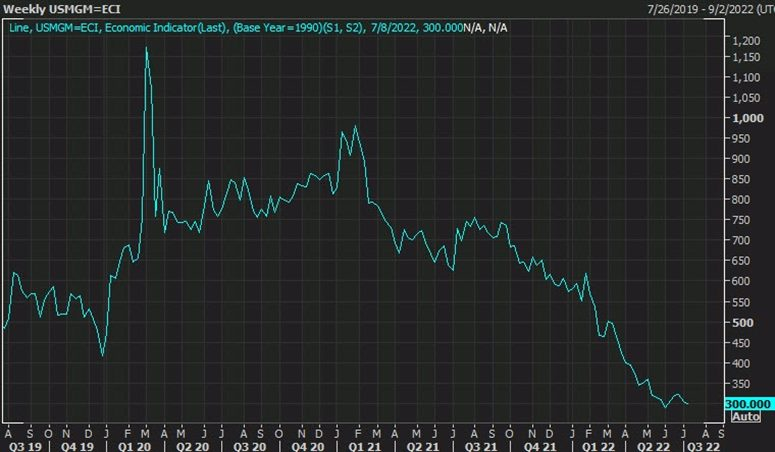Click the 300.000 last value label
The image size is (775, 452).
pyautogui.click(x=748, y=404)
